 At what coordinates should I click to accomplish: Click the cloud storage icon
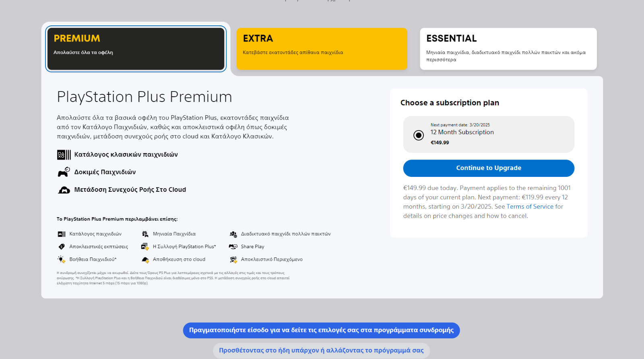(145, 259)
